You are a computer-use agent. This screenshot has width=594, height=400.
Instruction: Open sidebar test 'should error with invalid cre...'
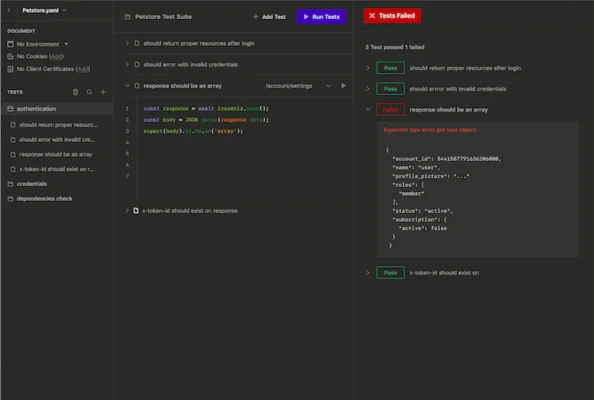pyautogui.click(x=57, y=139)
